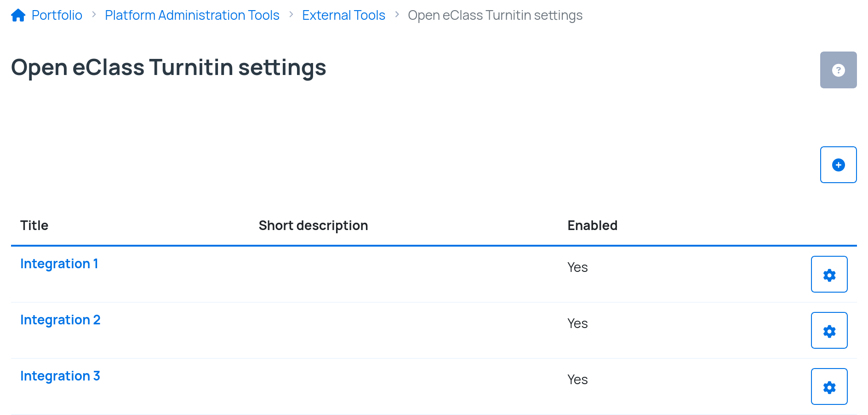Viewport: 868px width, 415px height.
Task: Click the home icon in the breadcrumb
Action: click(x=18, y=15)
